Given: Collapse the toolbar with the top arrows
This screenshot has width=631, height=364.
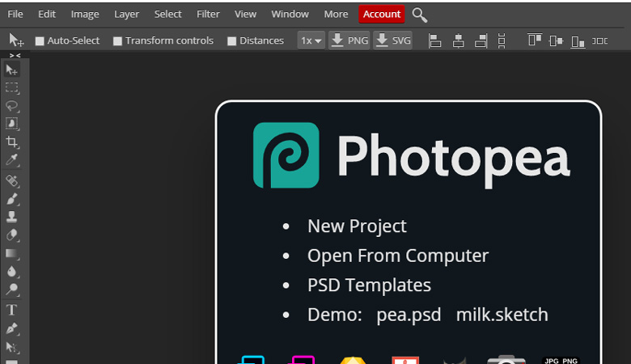Looking at the screenshot, I should [15, 55].
